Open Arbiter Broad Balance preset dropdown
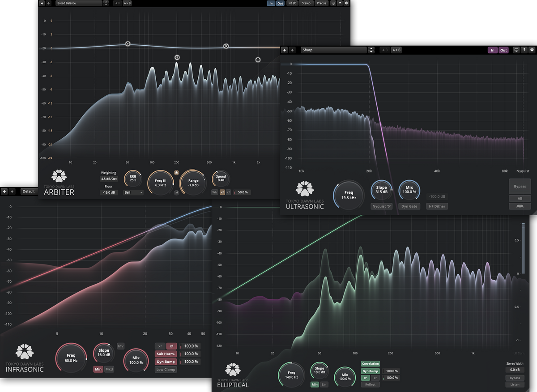537x392 pixels. (79, 3)
